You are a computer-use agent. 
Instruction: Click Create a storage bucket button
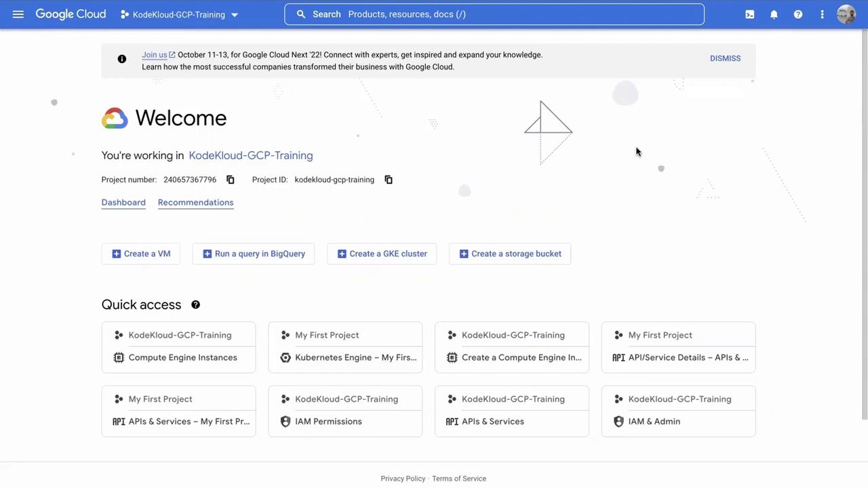pos(510,253)
